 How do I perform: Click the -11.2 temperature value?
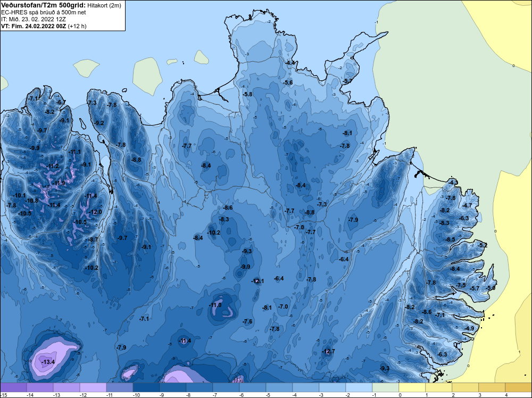click(x=52, y=166)
